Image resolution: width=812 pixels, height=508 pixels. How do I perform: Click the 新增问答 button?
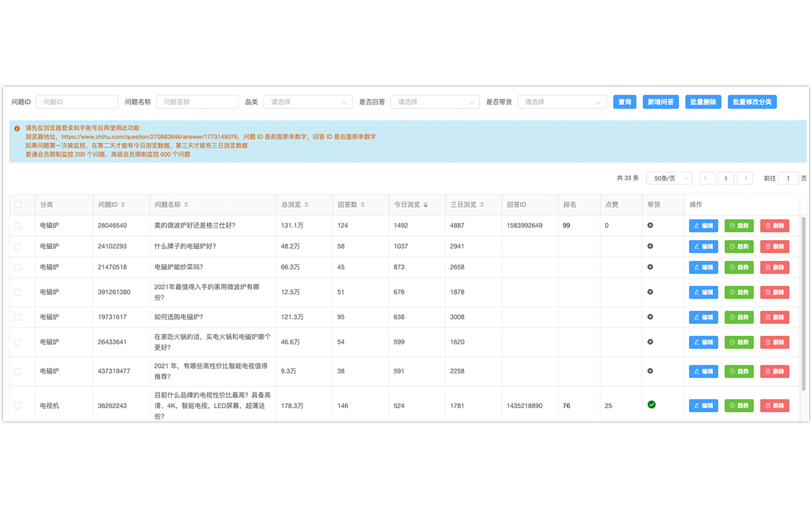tap(661, 102)
